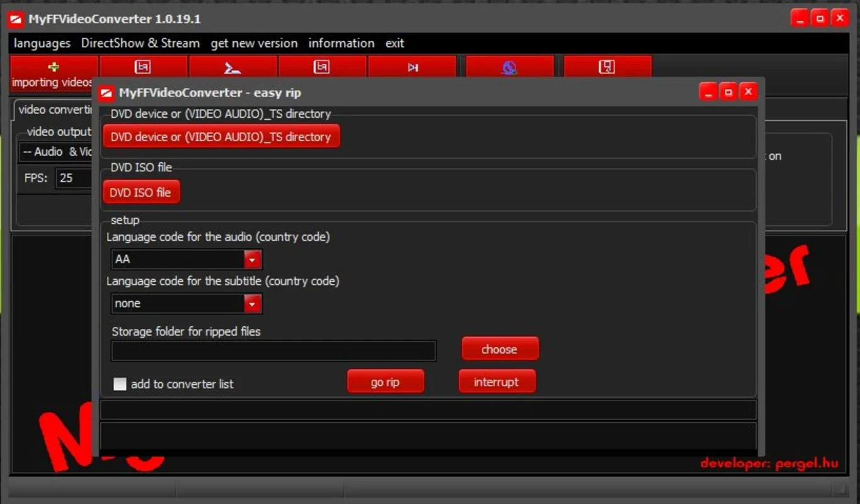This screenshot has height=504, width=860.
Task: Click the easy rip dialog logo icon
Action: pos(106,93)
